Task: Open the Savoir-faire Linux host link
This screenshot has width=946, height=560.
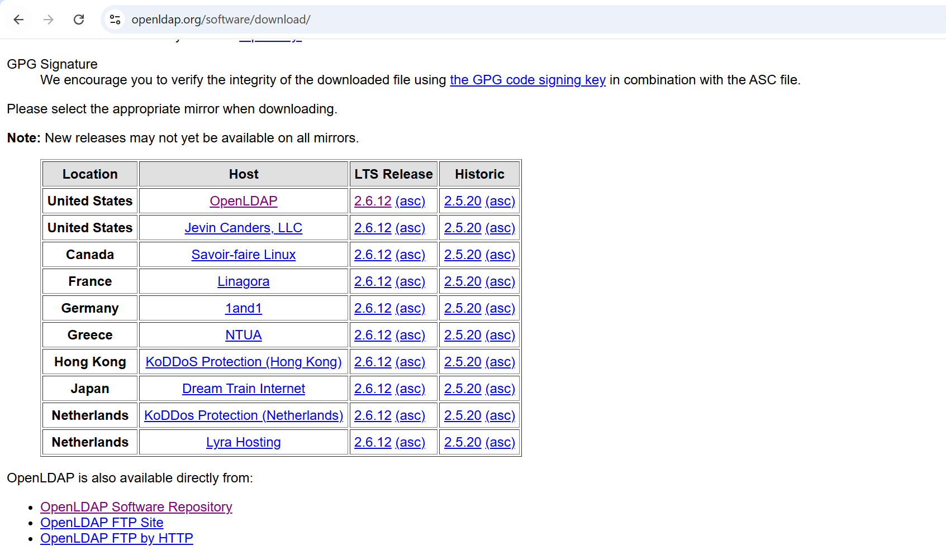Action: pyautogui.click(x=243, y=255)
